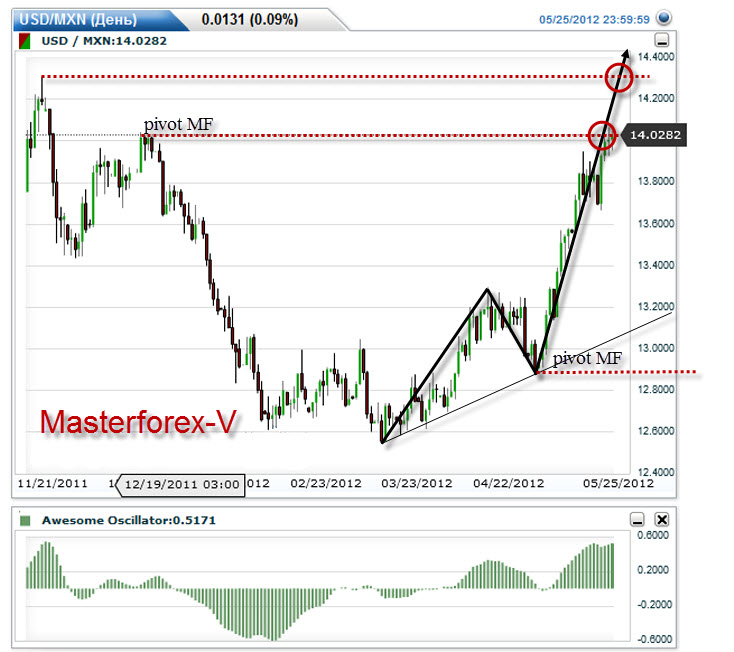
Task: Click the 0.0131 (0.09%) change value
Action: pyautogui.click(x=250, y=20)
